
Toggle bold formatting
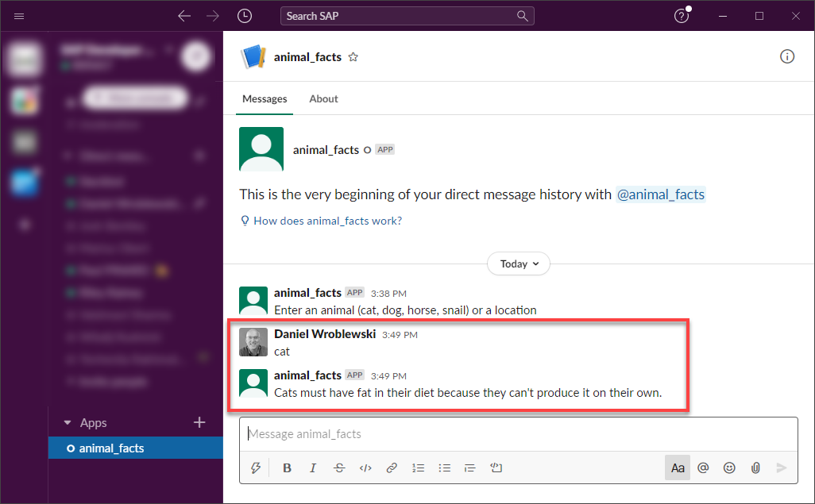coord(287,467)
